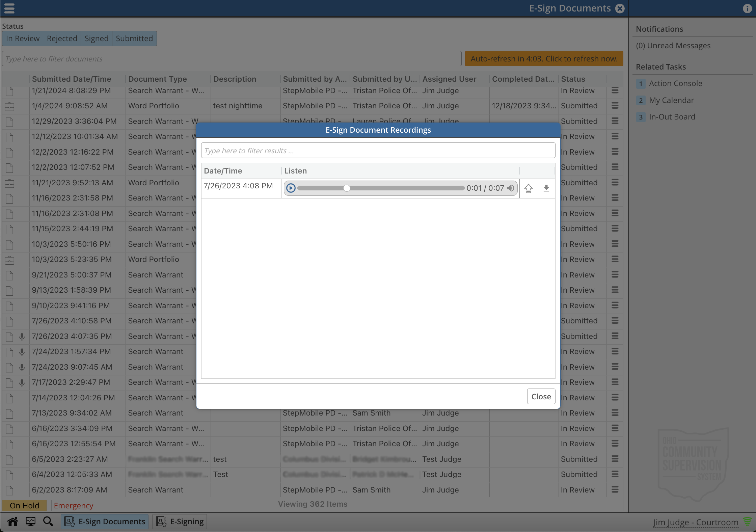Open the search magnifier icon

click(x=48, y=522)
